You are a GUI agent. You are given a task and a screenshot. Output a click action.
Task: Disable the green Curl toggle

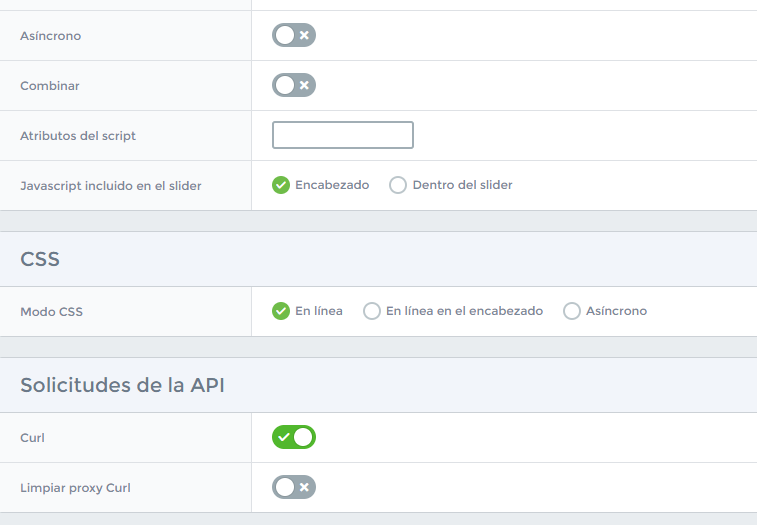click(294, 437)
